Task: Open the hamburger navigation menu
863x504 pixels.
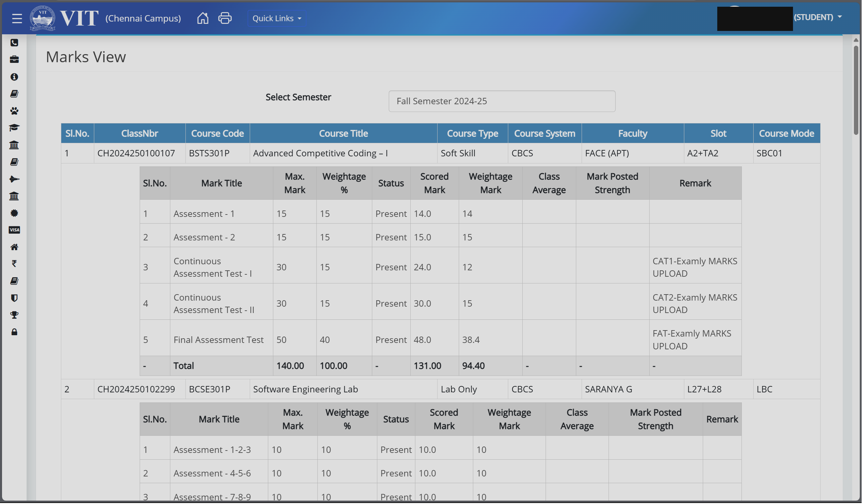Action: click(17, 18)
